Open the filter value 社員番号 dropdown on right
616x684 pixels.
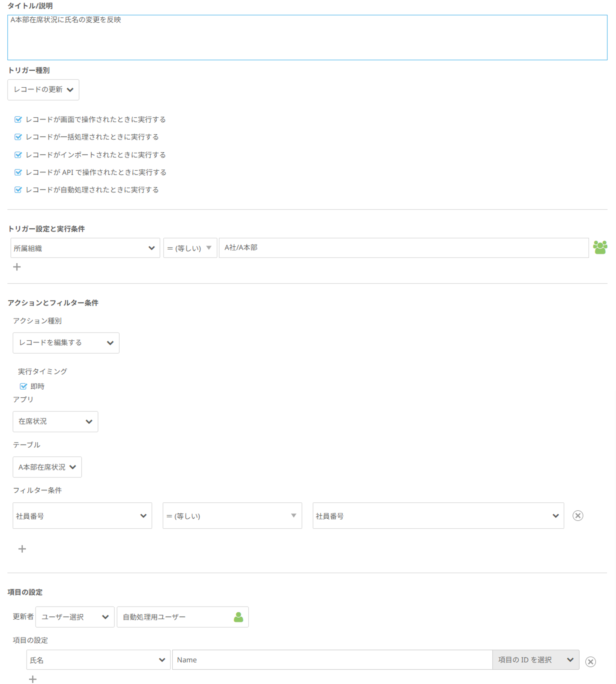tap(438, 515)
